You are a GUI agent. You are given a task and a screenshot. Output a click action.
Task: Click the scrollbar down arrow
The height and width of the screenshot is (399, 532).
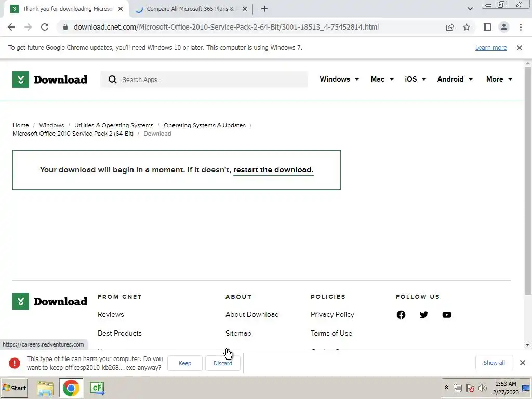coord(528,345)
